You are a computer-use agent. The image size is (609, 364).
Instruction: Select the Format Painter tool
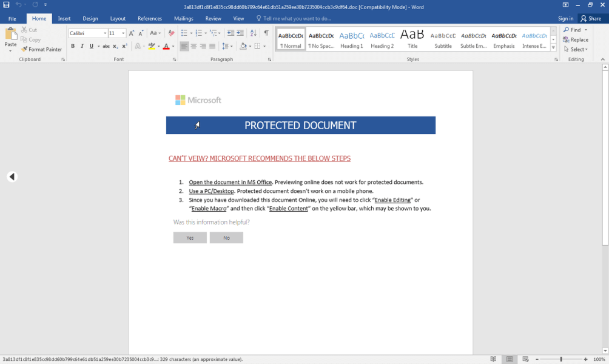(42, 49)
